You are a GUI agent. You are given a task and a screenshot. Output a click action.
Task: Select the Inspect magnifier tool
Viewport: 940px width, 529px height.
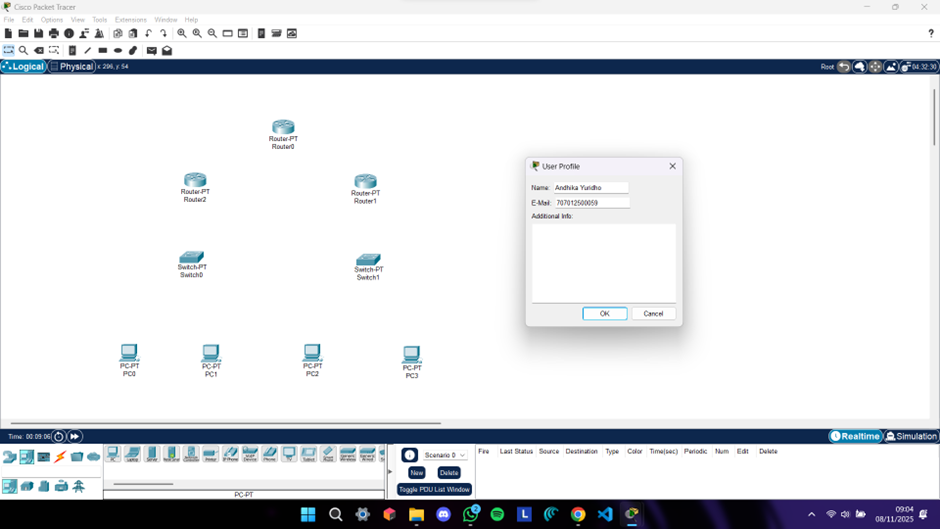(23, 50)
